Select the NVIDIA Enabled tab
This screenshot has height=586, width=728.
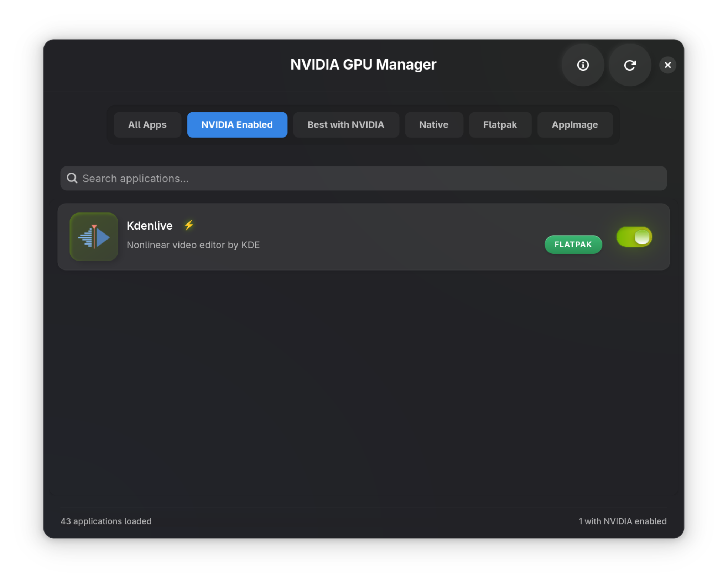coord(237,125)
